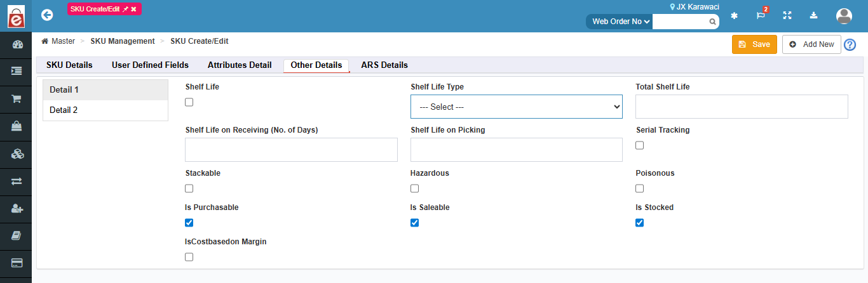Tick the Hazardous checkbox
The width and height of the screenshot is (868, 283).
[415, 188]
